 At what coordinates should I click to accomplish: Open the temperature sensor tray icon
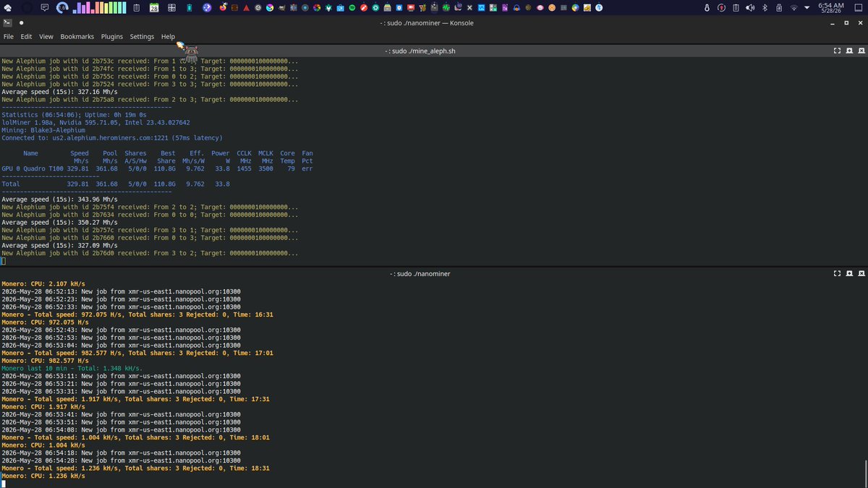tap(707, 7)
